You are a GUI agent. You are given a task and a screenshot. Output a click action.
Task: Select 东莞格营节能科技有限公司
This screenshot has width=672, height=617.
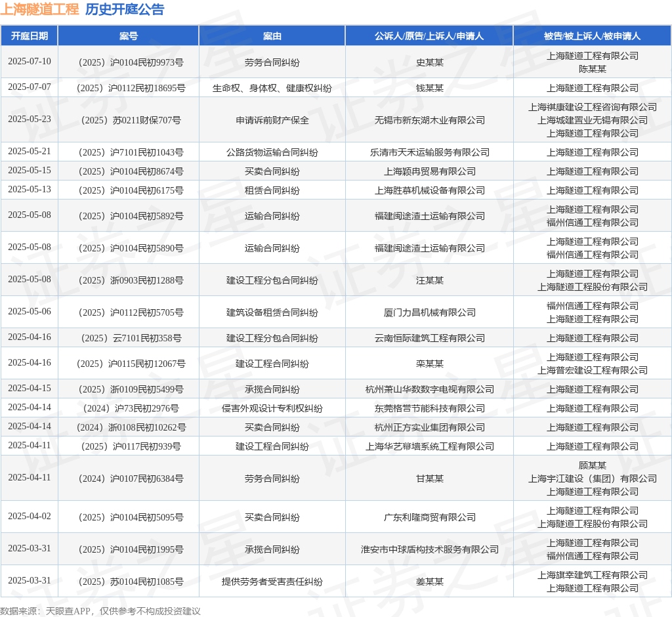coord(429,409)
